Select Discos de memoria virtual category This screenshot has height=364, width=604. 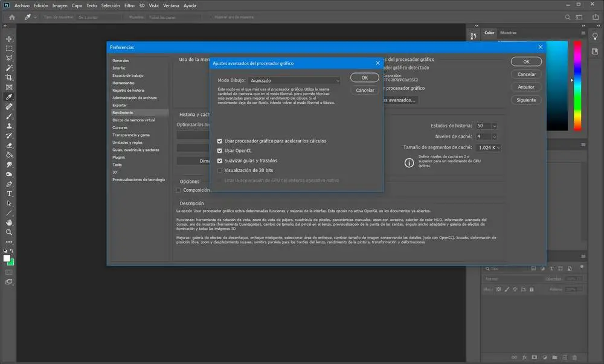click(133, 120)
